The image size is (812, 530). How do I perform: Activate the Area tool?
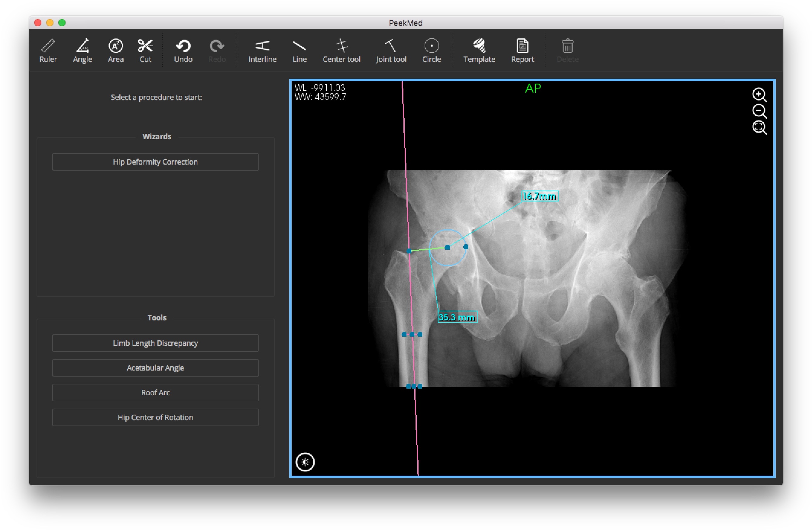[116, 50]
